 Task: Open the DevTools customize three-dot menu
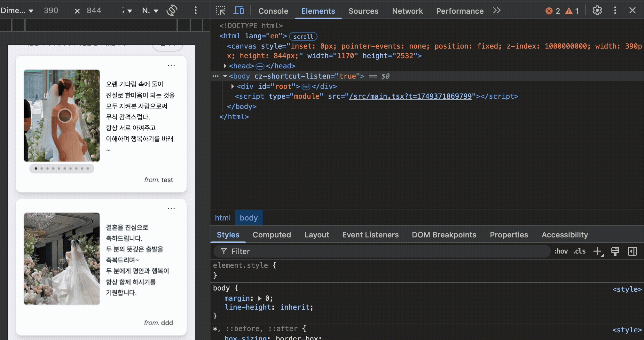point(615,11)
